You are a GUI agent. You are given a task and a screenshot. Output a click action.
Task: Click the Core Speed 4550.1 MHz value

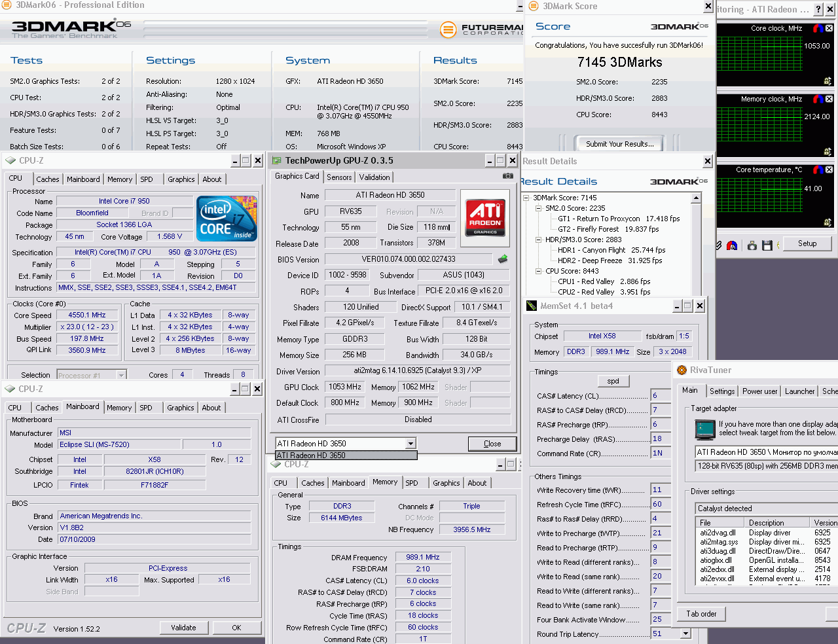coord(87,315)
